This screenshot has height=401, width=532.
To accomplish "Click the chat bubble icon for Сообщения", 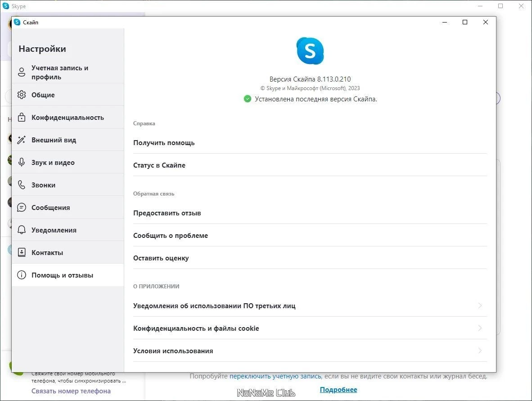I will point(21,207).
